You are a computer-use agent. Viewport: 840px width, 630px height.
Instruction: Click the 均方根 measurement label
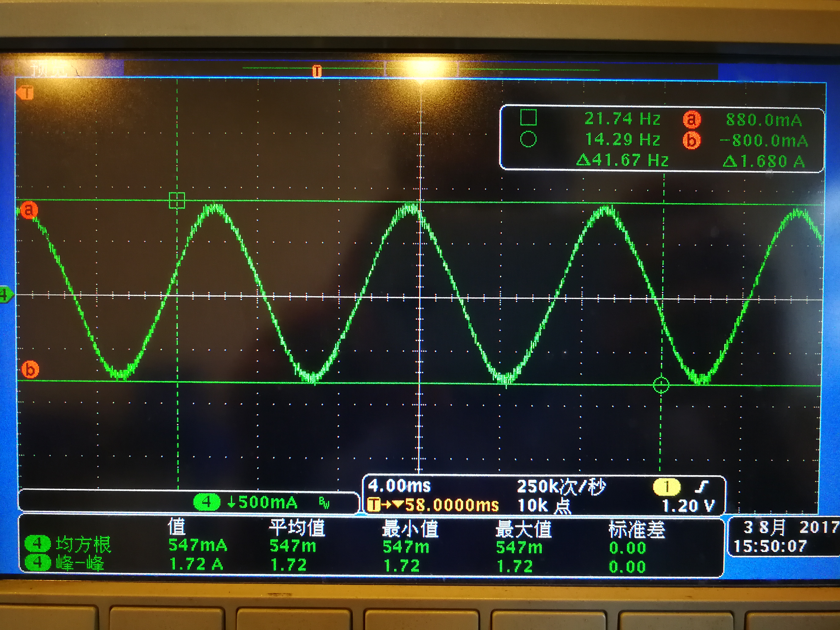click(83, 544)
